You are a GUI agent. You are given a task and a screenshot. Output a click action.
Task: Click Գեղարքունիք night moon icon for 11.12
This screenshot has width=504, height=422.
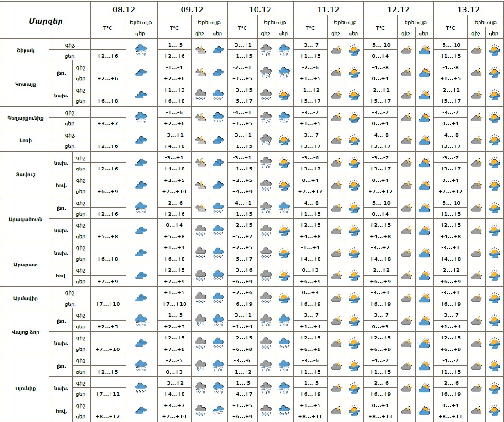(336, 117)
